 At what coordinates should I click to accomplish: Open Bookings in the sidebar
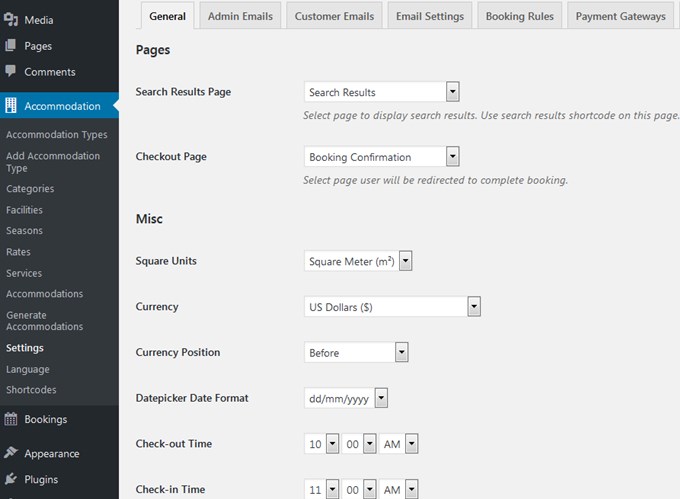click(46, 419)
